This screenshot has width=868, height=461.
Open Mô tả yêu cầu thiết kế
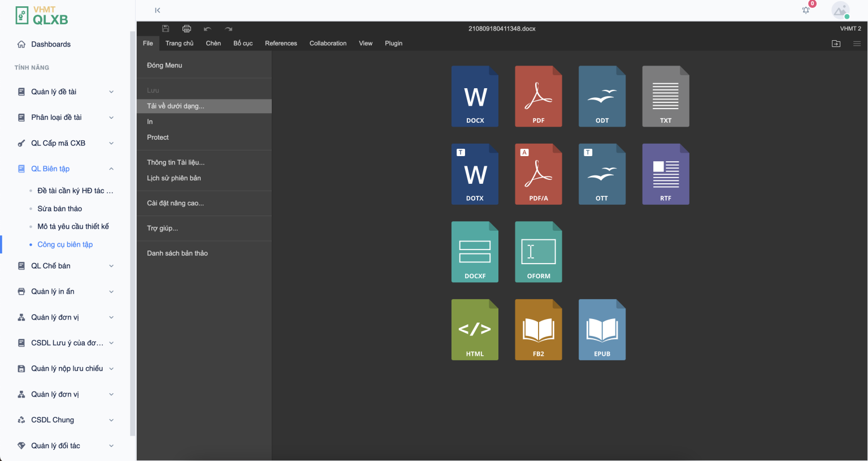pos(73,226)
